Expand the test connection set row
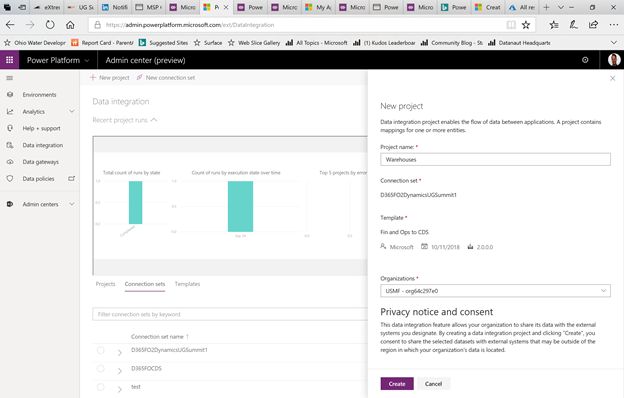624x398 pixels. pos(119,389)
